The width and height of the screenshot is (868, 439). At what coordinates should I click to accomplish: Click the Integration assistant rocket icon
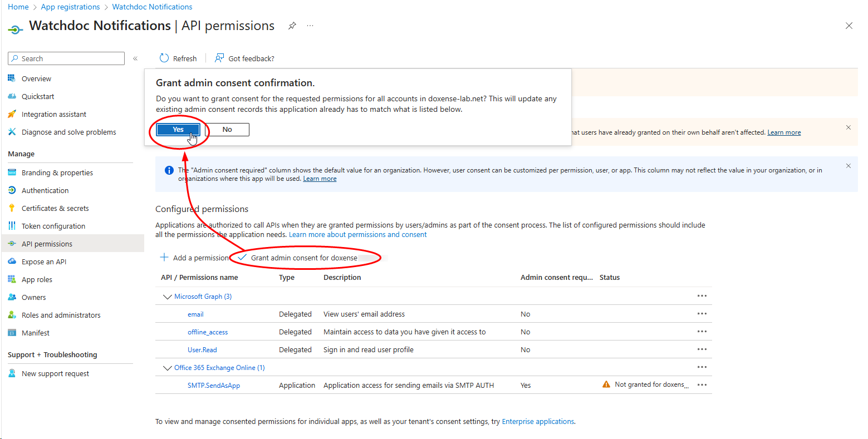(12, 114)
